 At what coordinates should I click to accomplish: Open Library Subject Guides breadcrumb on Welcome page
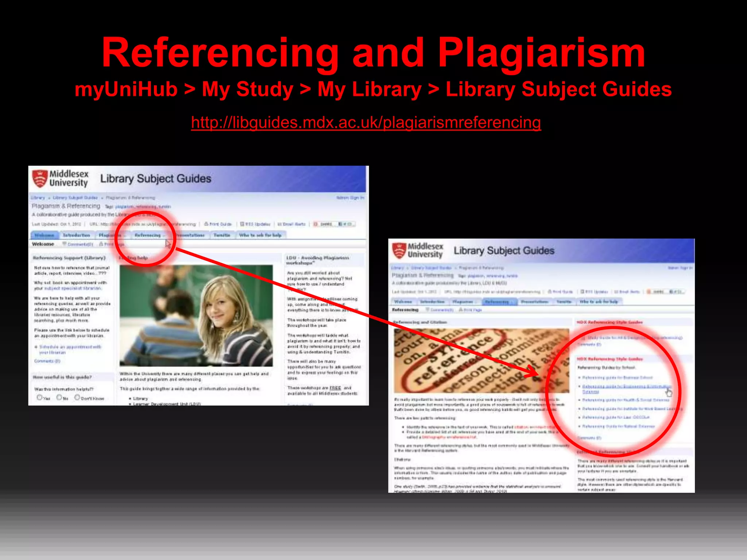point(75,198)
